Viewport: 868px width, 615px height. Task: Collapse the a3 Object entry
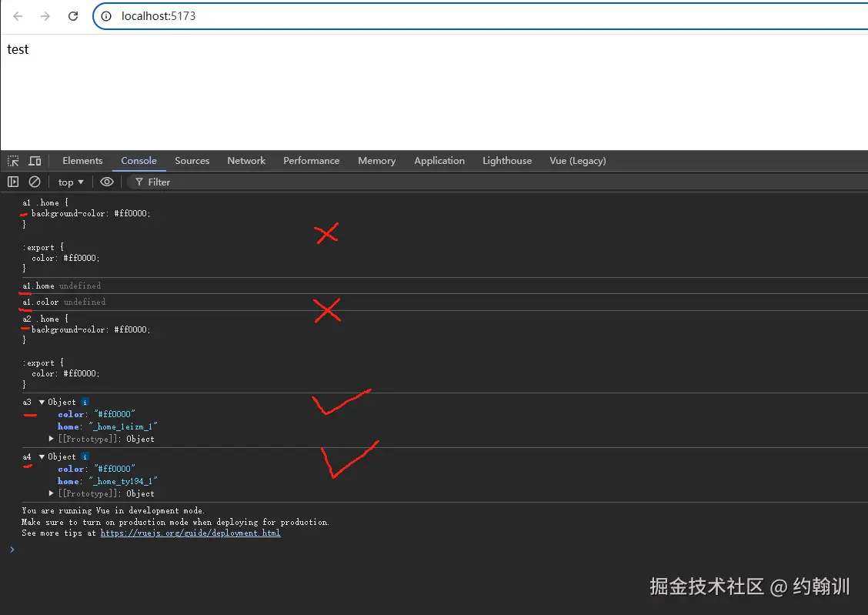[42, 403]
